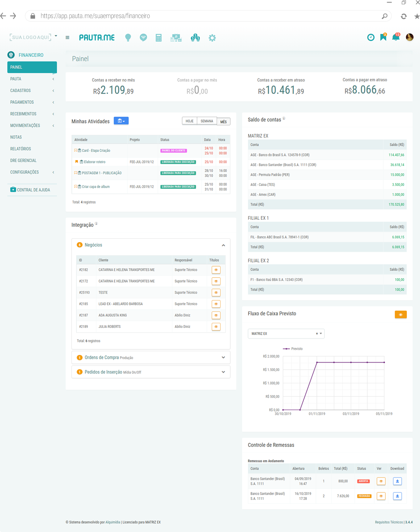Open Requisitos Técnicos footer link

click(389, 522)
